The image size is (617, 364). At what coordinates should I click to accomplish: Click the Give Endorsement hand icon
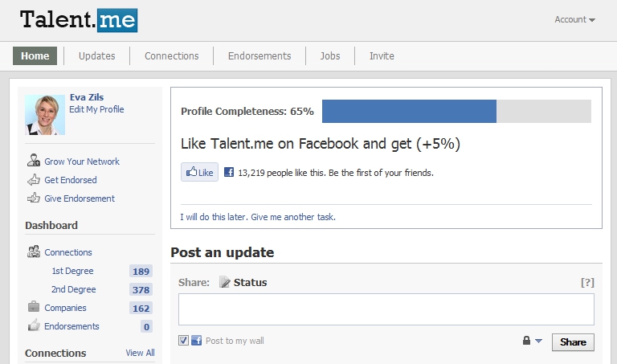(34, 198)
